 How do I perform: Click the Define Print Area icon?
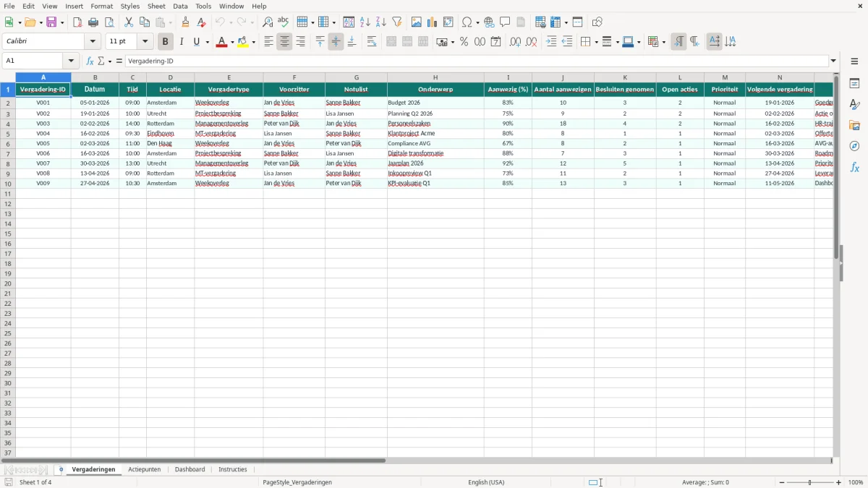tap(540, 22)
